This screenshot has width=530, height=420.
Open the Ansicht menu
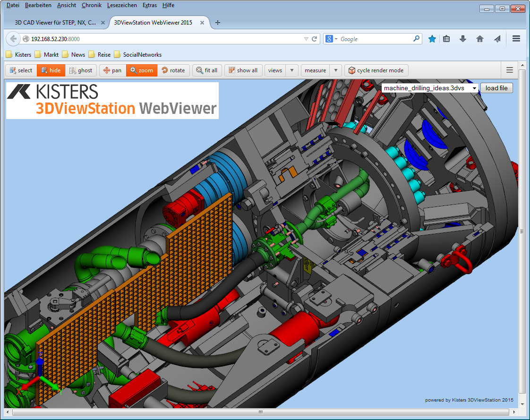[x=67, y=5]
